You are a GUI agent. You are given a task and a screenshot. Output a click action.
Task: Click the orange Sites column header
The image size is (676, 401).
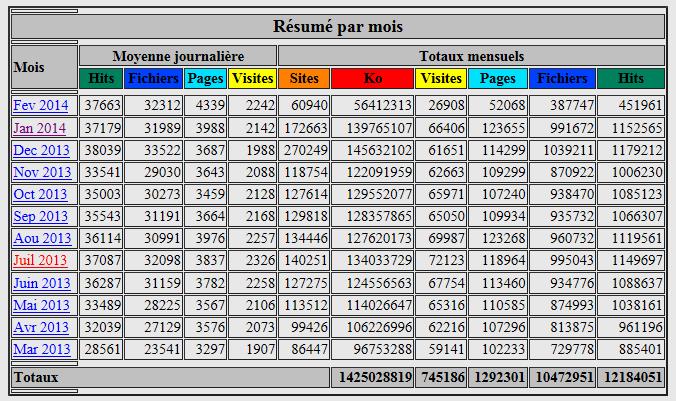304,78
